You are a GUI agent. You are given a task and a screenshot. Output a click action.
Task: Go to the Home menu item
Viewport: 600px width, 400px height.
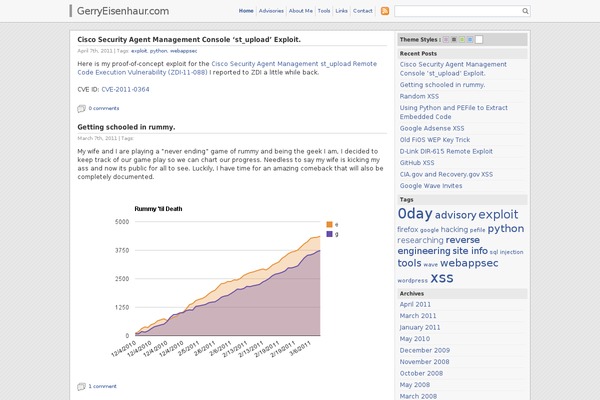(x=246, y=11)
